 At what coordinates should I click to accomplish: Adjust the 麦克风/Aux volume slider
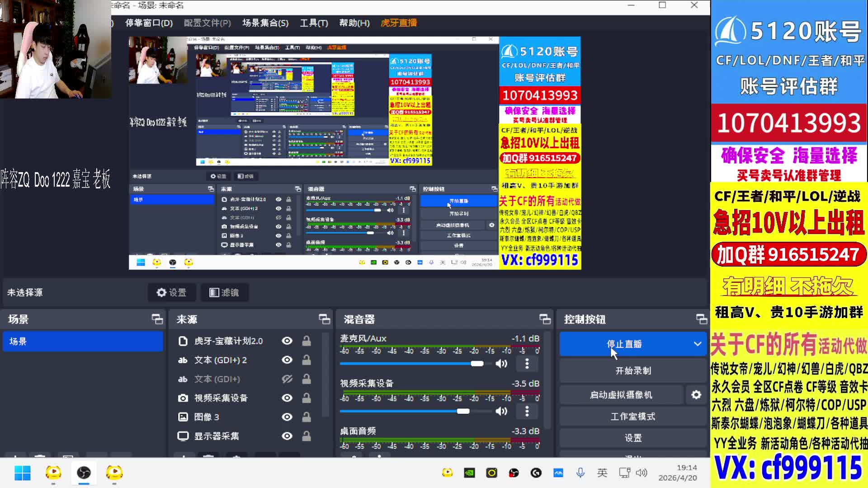coord(476,364)
